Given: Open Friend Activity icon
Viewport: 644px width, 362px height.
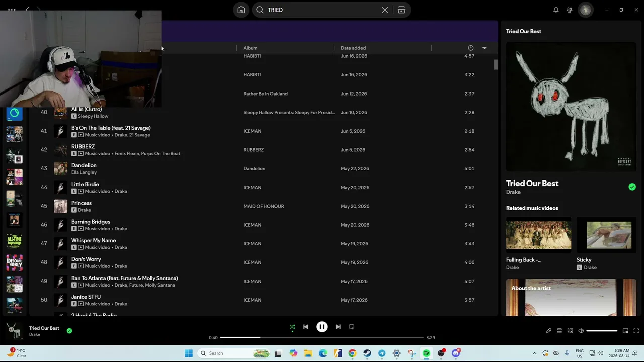Looking at the screenshot, I should pyautogui.click(x=570, y=10).
